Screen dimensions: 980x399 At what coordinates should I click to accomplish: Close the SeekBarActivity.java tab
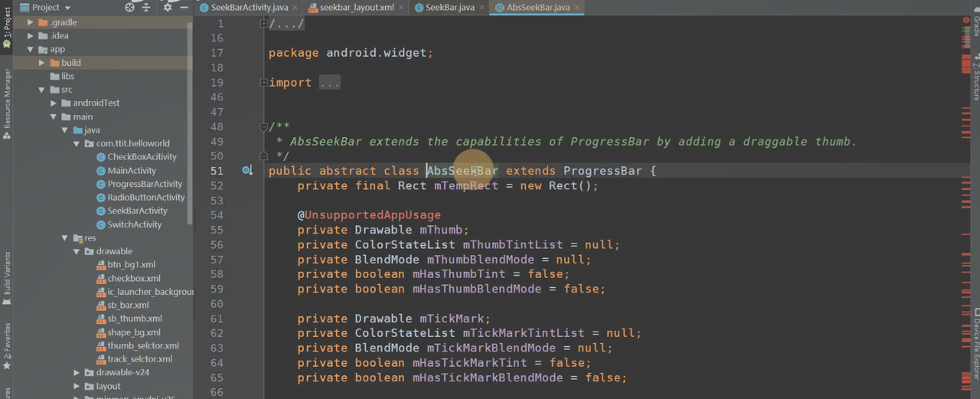click(294, 8)
